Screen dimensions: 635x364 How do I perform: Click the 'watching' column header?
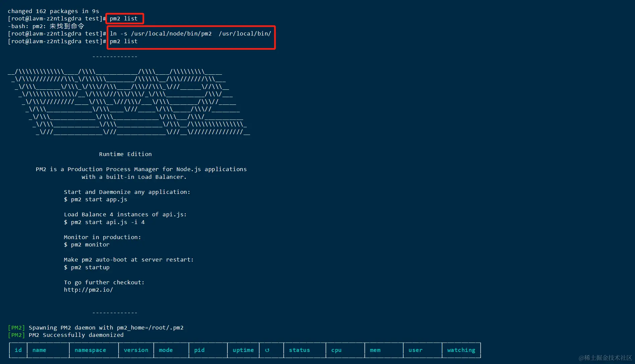coord(461,350)
